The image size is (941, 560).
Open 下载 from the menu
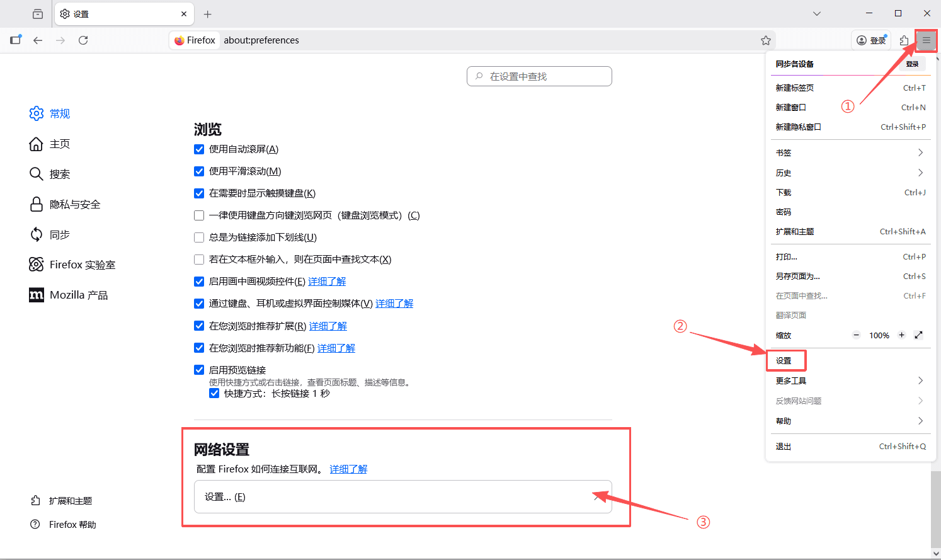coord(850,193)
